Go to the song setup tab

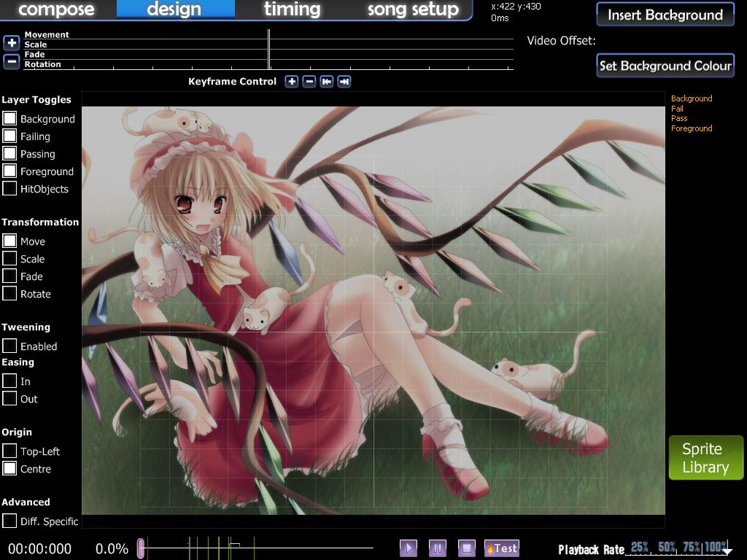[x=413, y=9]
